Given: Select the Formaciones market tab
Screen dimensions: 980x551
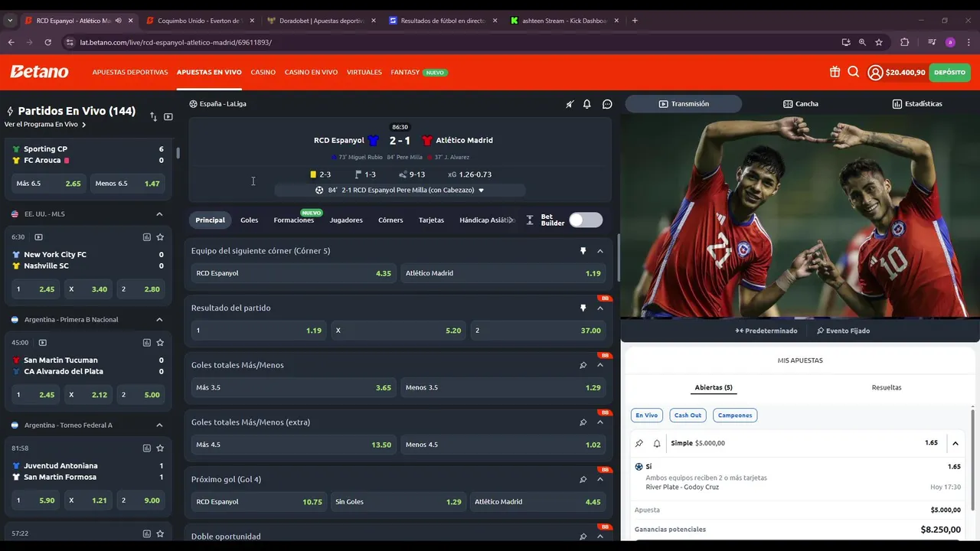Looking at the screenshot, I should click(294, 220).
